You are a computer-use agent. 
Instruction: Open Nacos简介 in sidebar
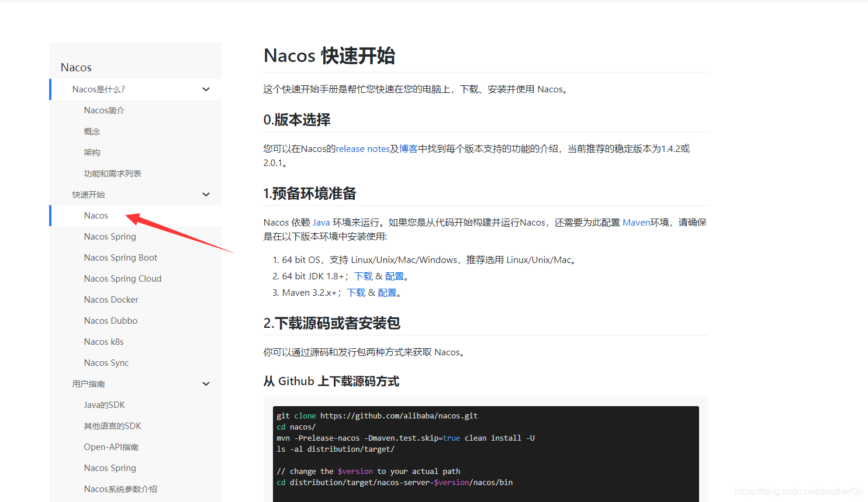click(104, 110)
